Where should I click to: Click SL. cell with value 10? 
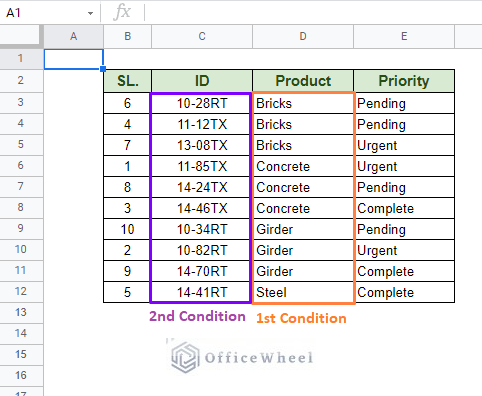click(x=128, y=229)
